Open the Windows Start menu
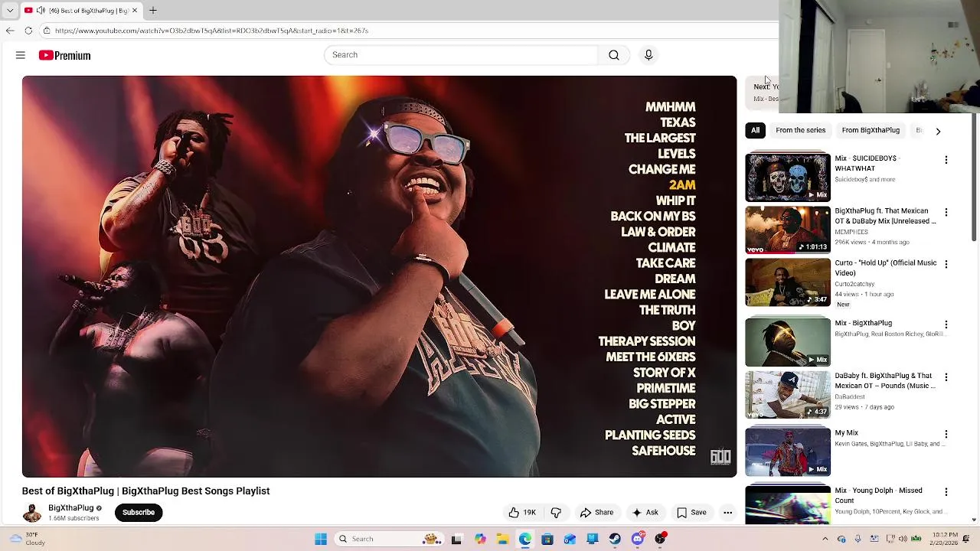980x551 pixels. coord(321,539)
